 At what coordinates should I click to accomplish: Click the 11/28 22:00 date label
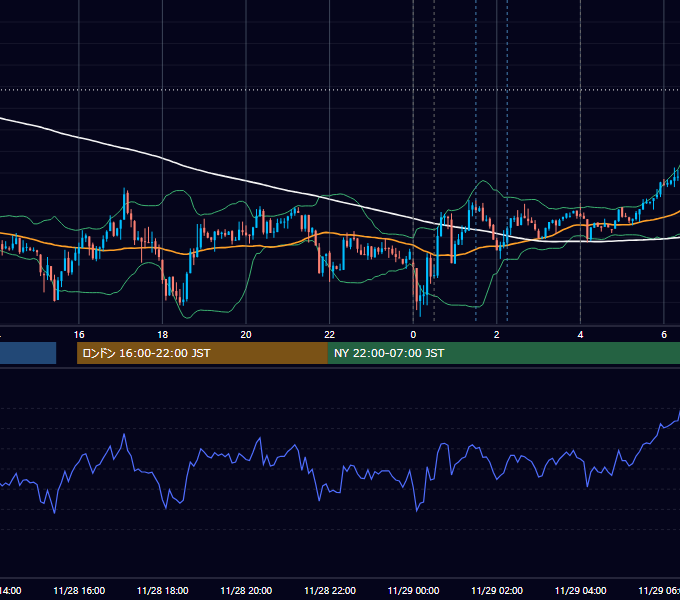click(x=330, y=590)
